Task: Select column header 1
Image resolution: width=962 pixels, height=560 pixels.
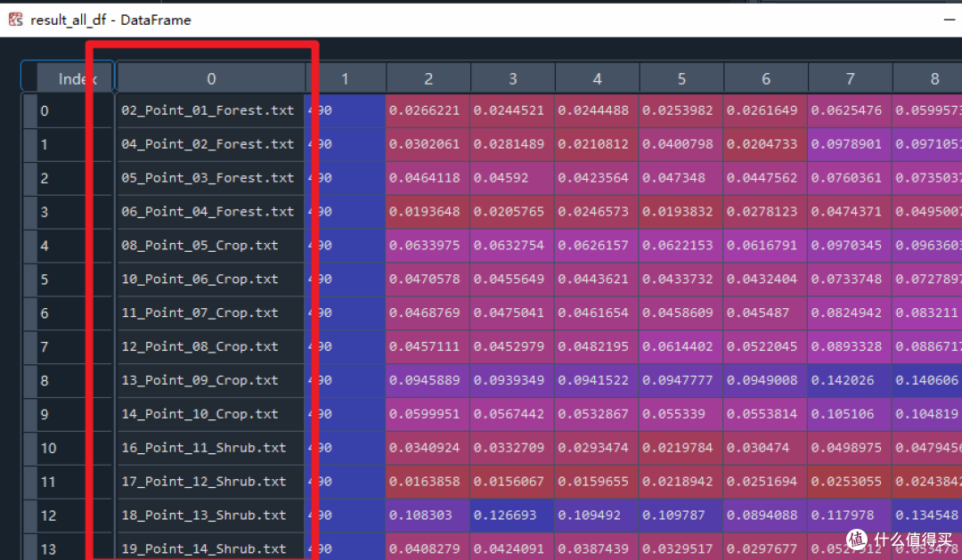Action: click(346, 79)
